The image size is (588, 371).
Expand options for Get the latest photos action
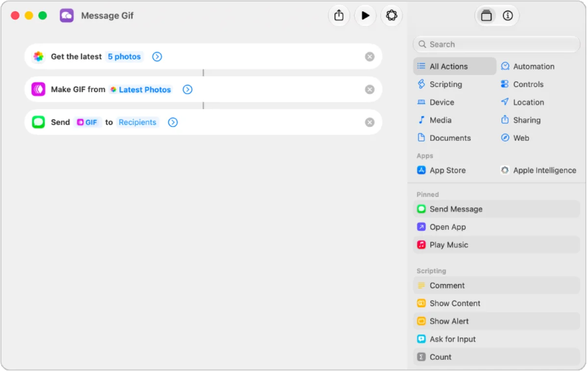pyautogui.click(x=157, y=57)
